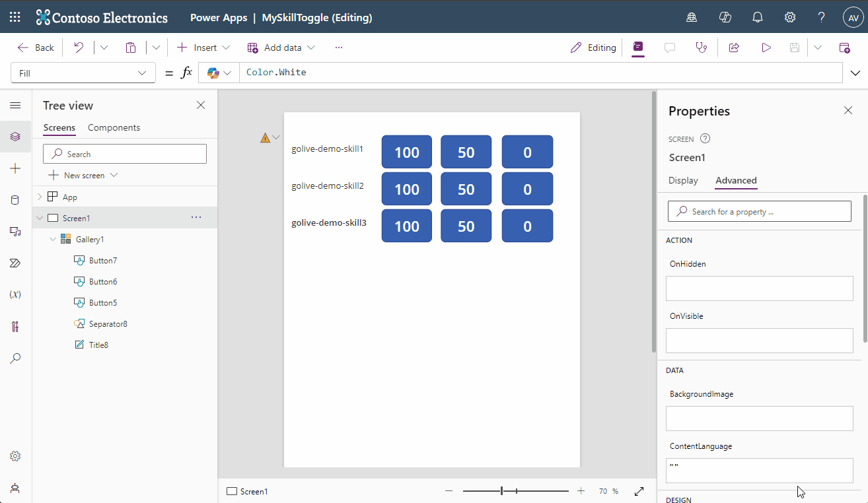Open the Data icon in sidebar
The height and width of the screenshot is (503, 868).
[15, 200]
